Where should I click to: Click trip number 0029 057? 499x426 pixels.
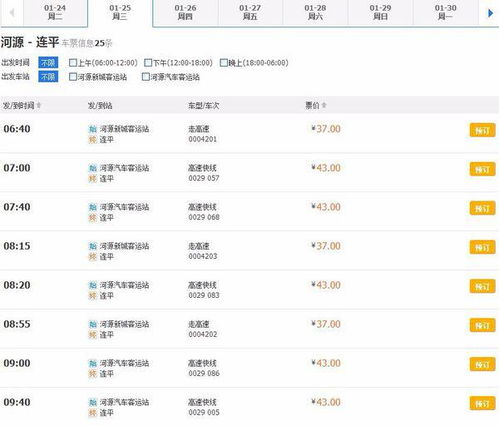pos(204,178)
